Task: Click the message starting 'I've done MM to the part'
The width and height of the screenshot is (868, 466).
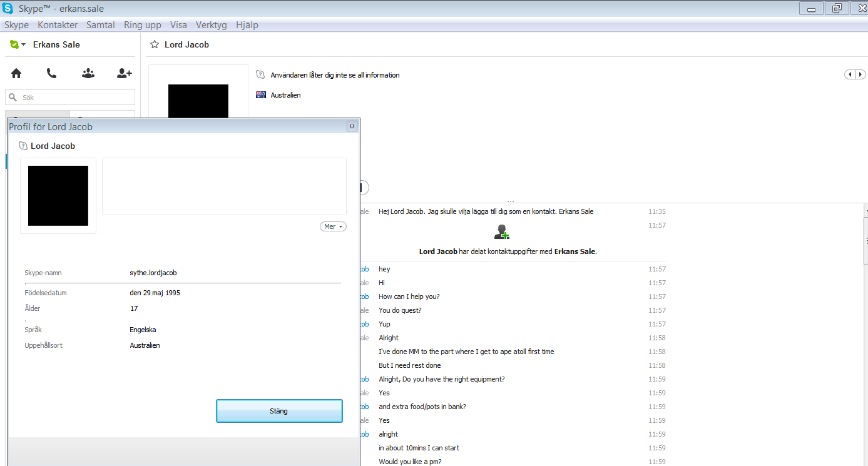Action: pos(466,352)
